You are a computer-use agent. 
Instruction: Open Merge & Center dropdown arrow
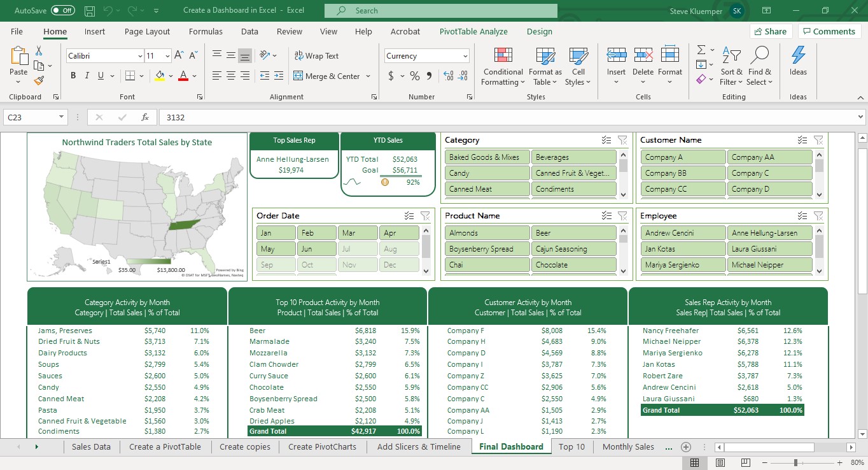(x=368, y=76)
